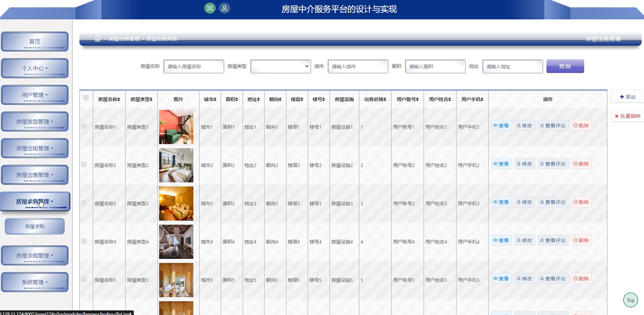Screen dimensions: 644x315
Task: Check the row checkbox for 房屋名称1
Action: [84, 126]
